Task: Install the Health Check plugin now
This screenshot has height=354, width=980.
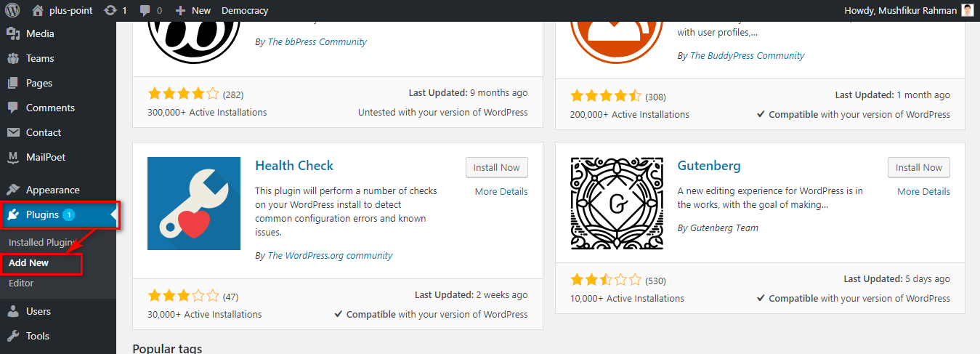Action: coord(497,167)
